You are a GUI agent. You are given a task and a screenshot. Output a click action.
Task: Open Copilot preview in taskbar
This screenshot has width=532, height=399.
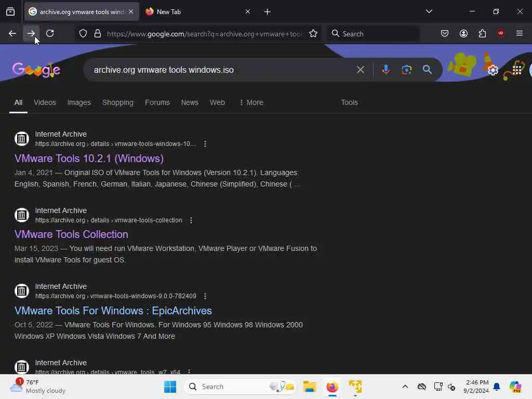tap(515, 387)
